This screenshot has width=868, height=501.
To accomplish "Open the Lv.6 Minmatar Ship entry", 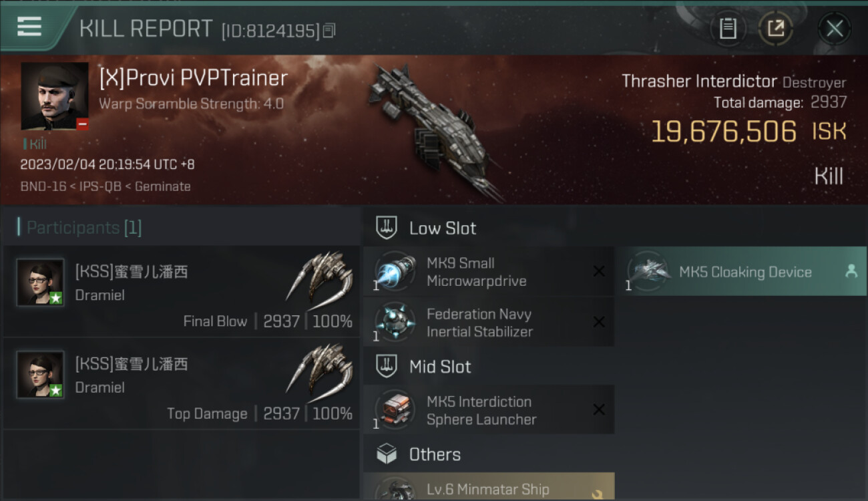I will 489,486.
